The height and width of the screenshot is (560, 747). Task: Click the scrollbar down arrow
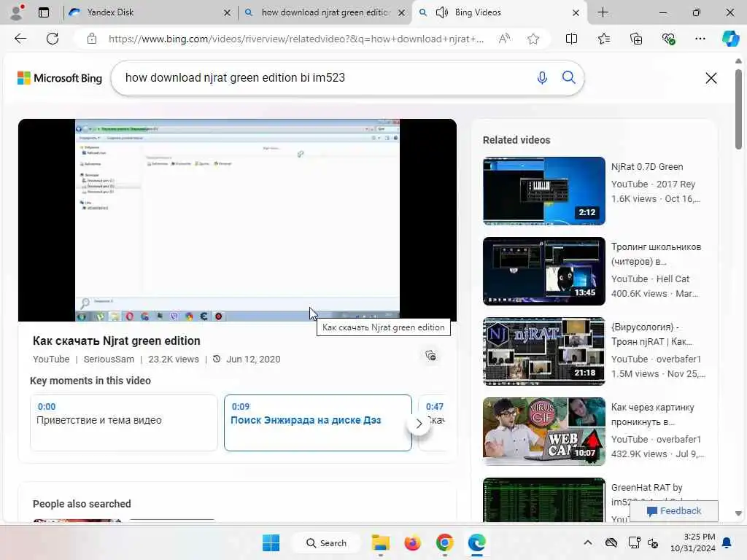click(x=738, y=513)
